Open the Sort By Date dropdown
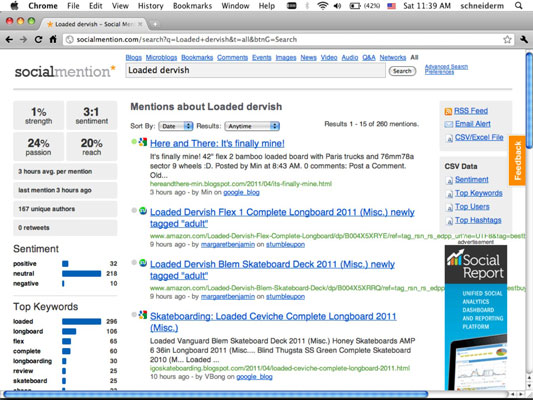Image resolution: width=533 pixels, height=400 pixels. click(175, 126)
